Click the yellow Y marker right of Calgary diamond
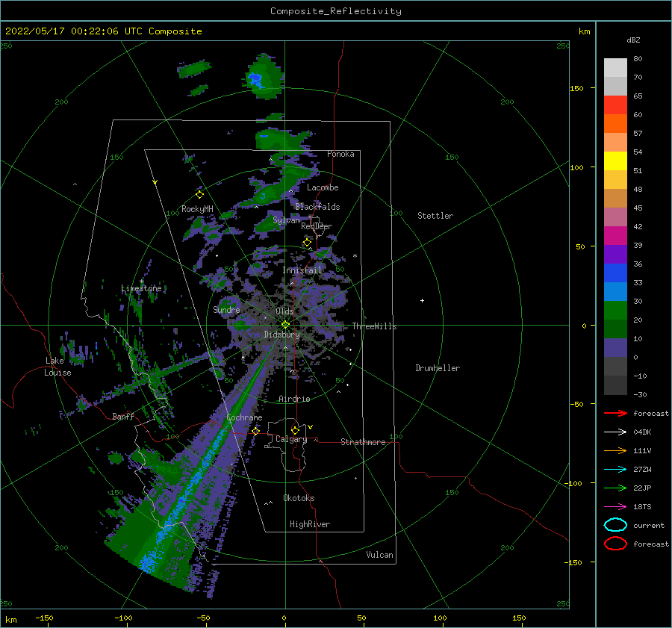 [x=310, y=427]
